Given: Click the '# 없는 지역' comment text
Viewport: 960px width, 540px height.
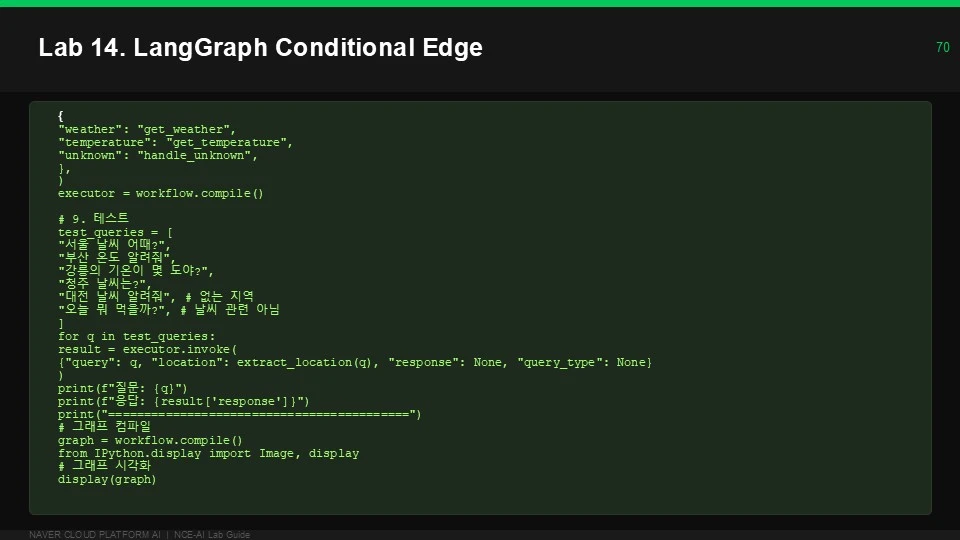Looking at the screenshot, I should (x=219, y=296).
